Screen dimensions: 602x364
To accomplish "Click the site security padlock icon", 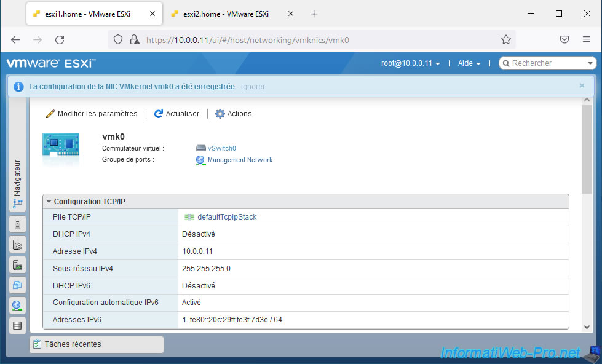I will (135, 39).
